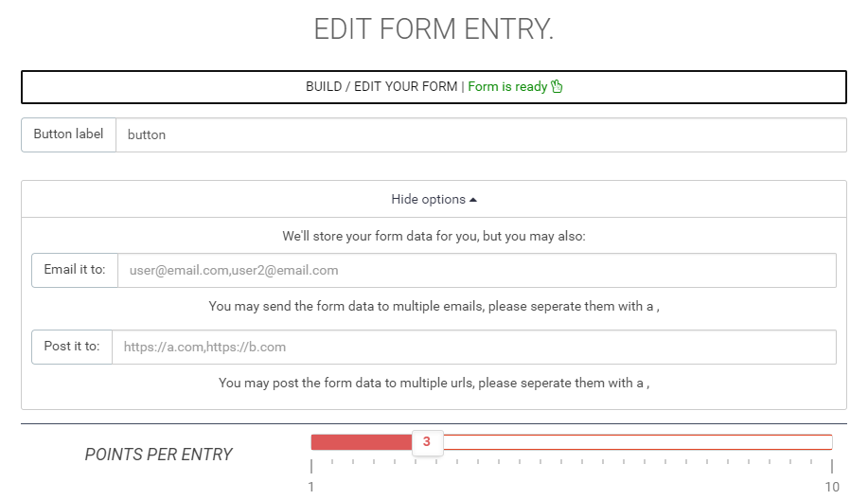Focus the Post it to URL field
The width and height of the screenshot is (868, 500).
coord(474,348)
